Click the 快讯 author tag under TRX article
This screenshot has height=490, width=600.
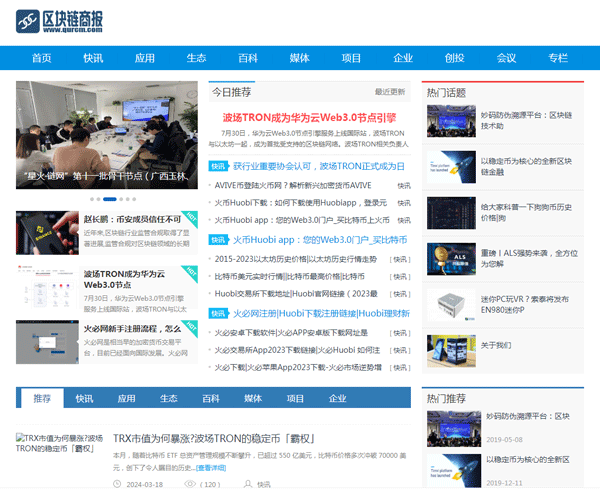264,485
